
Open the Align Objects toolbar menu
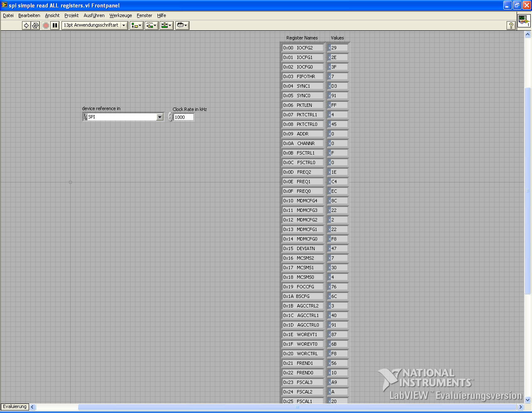pyautogui.click(x=136, y=25)
